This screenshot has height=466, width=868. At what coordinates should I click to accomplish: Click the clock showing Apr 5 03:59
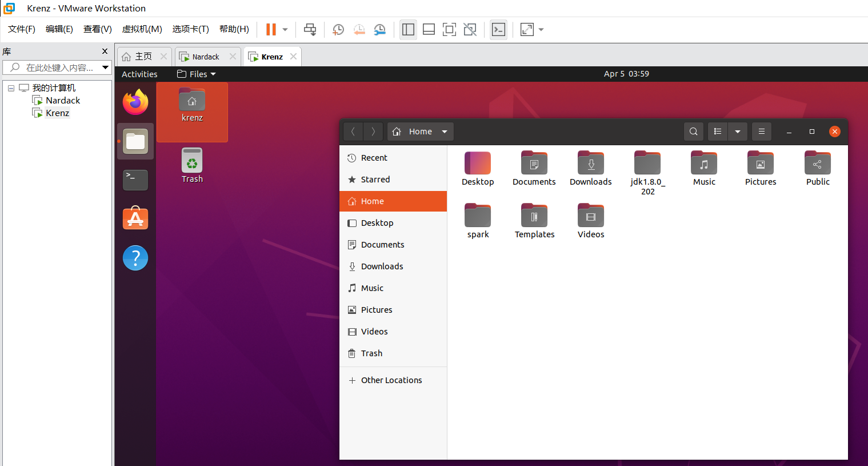[x=626, y=74]
